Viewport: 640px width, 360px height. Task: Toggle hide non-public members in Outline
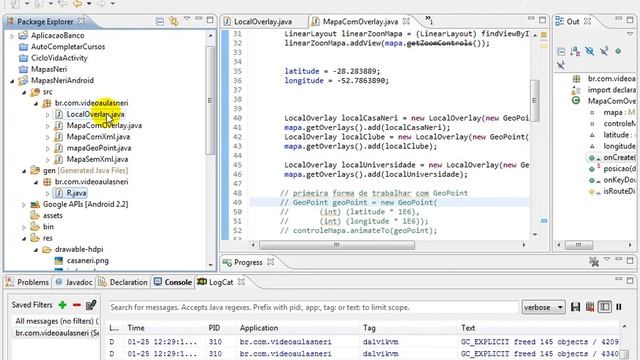(x=618, y=51)
